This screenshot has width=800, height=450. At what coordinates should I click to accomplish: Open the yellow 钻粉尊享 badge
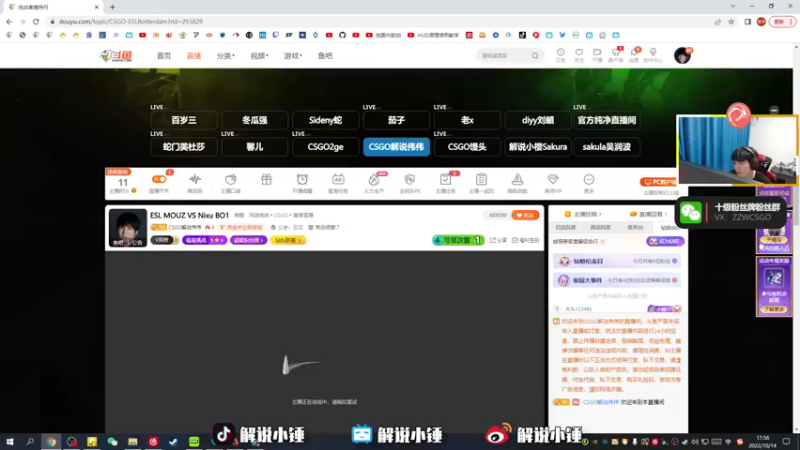(288, 240)
